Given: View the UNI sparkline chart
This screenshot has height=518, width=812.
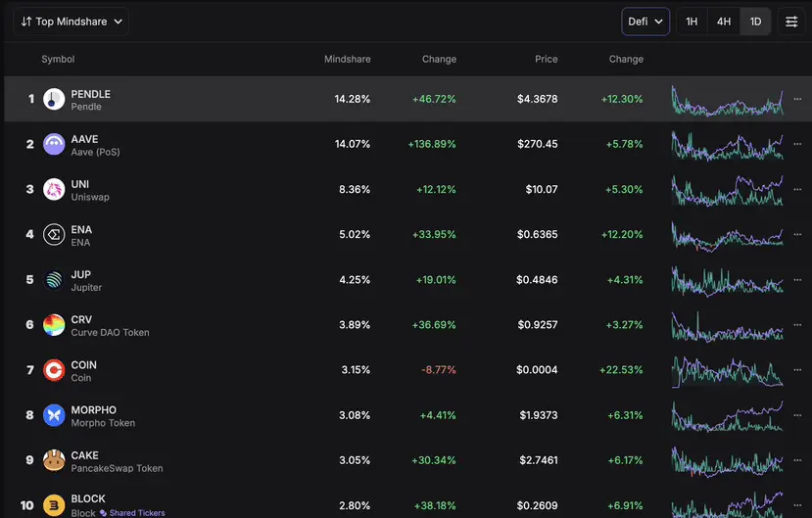Looking at the screenshot, I should pos(728,190).
